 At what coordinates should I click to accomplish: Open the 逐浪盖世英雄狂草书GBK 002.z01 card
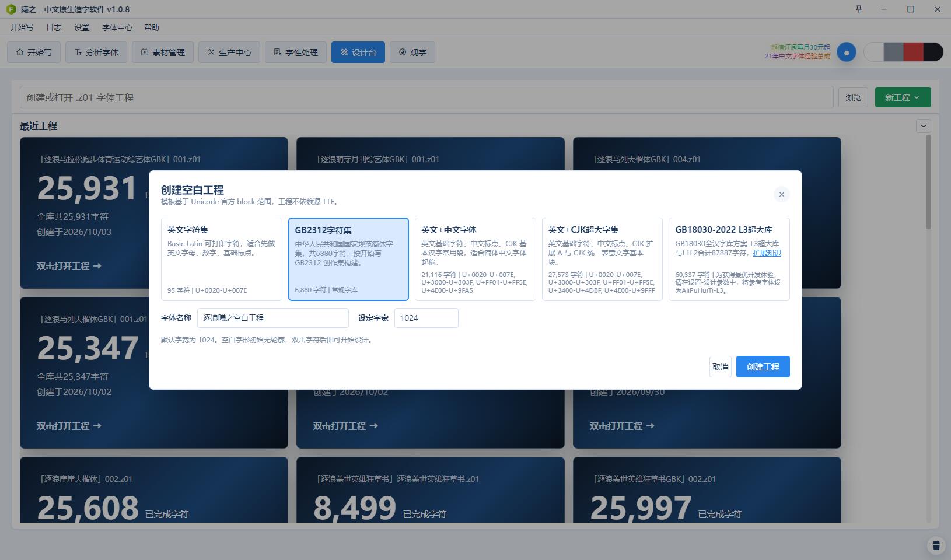pos(707,489)
